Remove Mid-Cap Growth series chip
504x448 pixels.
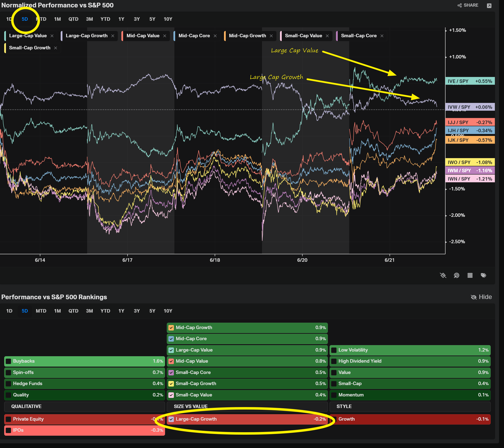[x=271, y=36]
